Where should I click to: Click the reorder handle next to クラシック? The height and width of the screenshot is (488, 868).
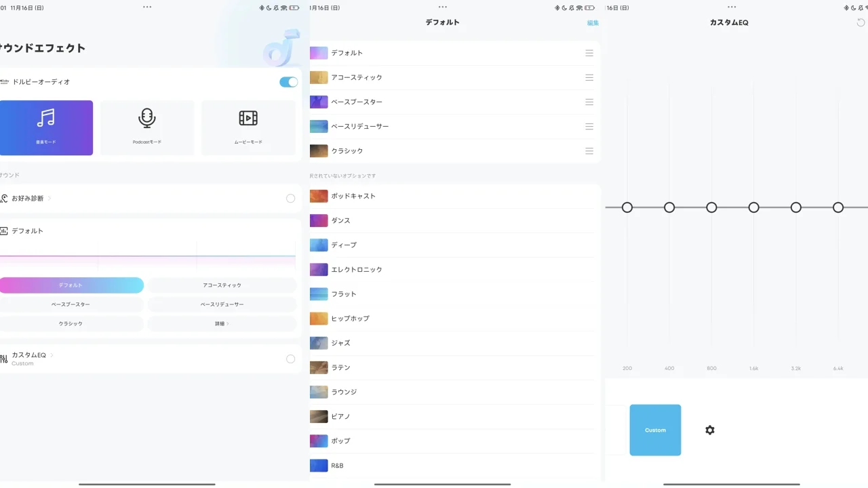589,150
